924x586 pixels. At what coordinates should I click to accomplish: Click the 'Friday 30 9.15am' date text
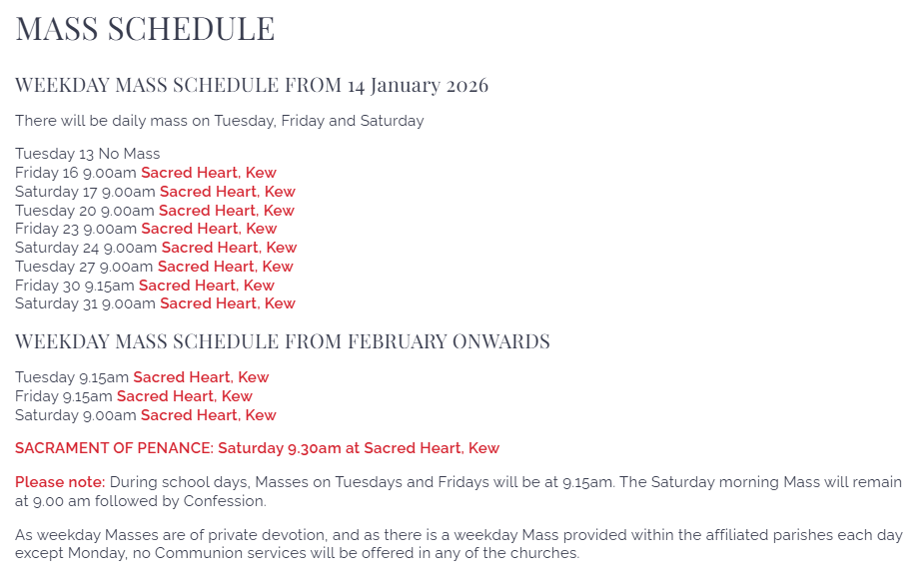74,286
